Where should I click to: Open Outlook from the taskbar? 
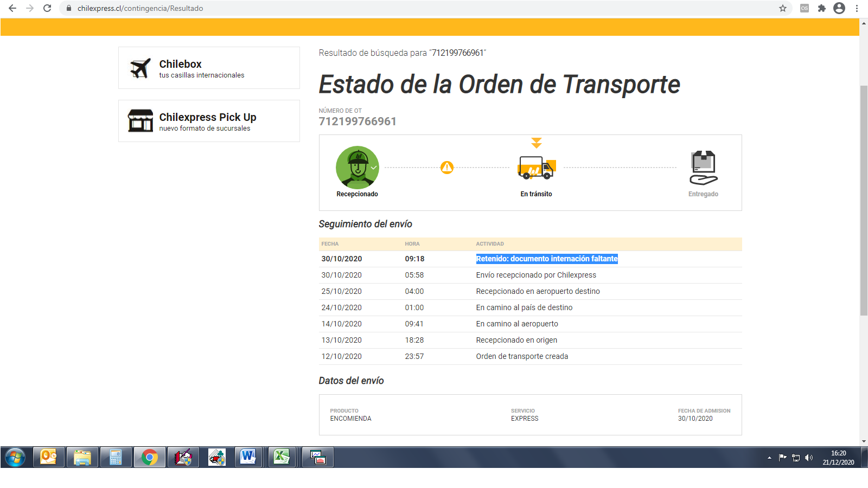pyautogui.click(x=49, y=457)
